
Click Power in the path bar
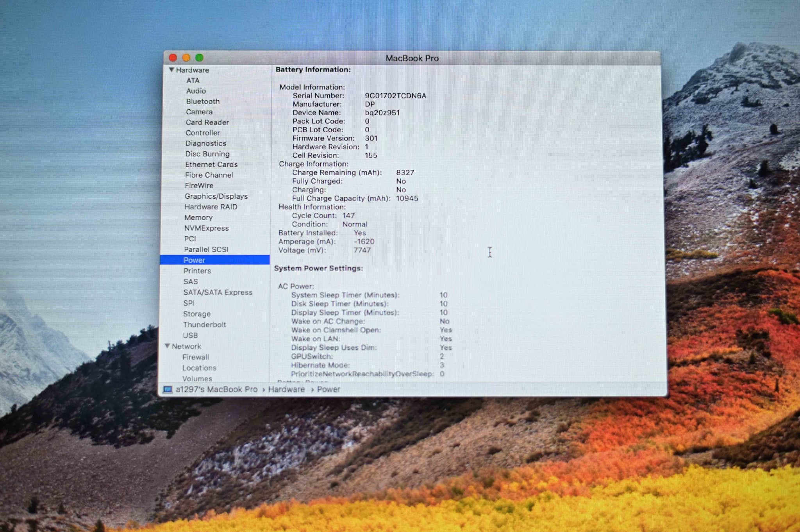pos(329,390)
